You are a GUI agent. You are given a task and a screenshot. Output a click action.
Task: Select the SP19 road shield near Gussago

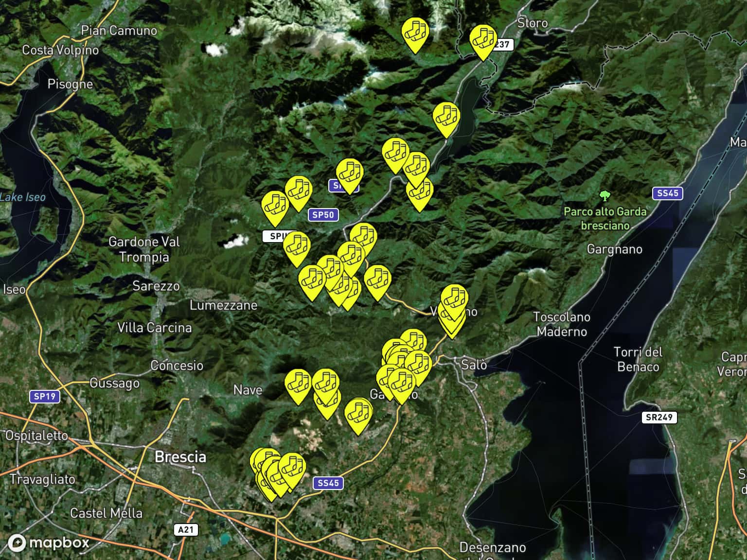point(45,396)
